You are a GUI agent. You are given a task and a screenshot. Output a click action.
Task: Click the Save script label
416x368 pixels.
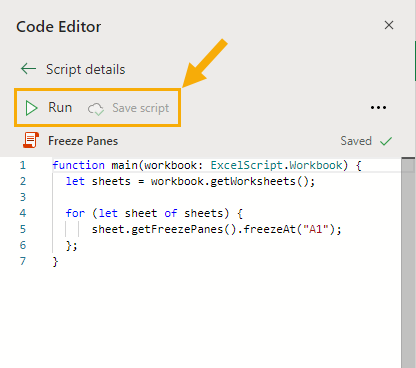141,108
